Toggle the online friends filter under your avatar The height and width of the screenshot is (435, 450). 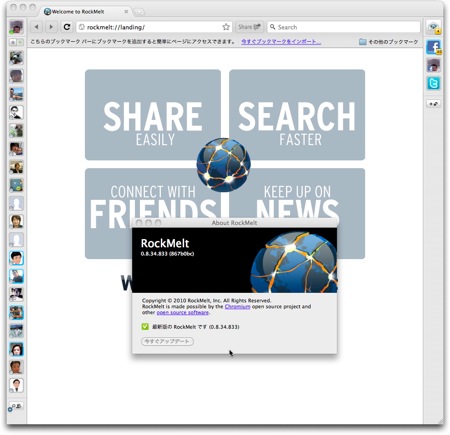[x=20, y=42]
